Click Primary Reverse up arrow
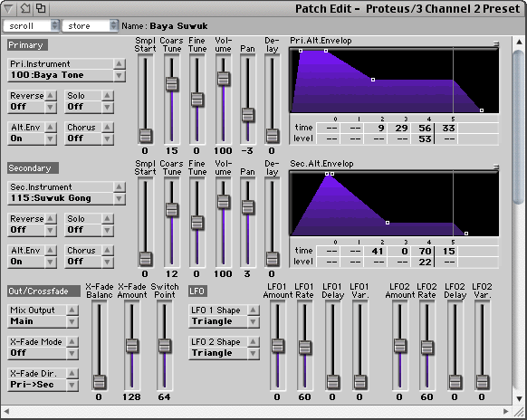527x420 pixels. click(50, 95)
